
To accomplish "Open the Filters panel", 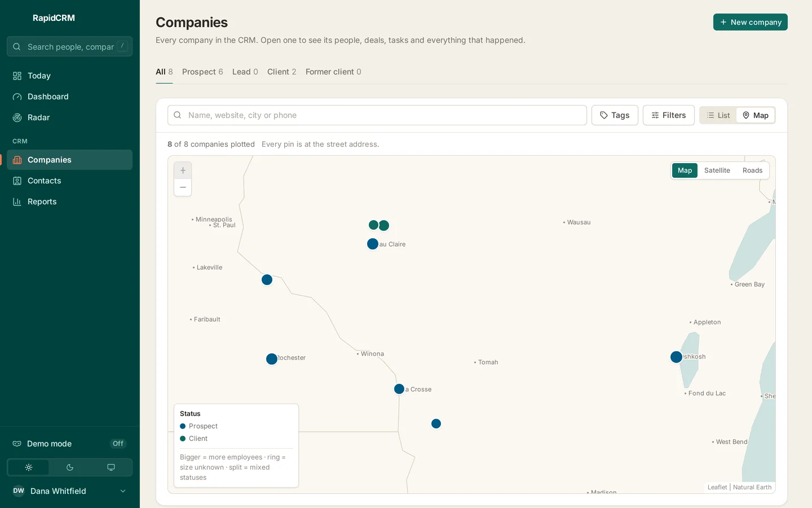I will [669, 115].
